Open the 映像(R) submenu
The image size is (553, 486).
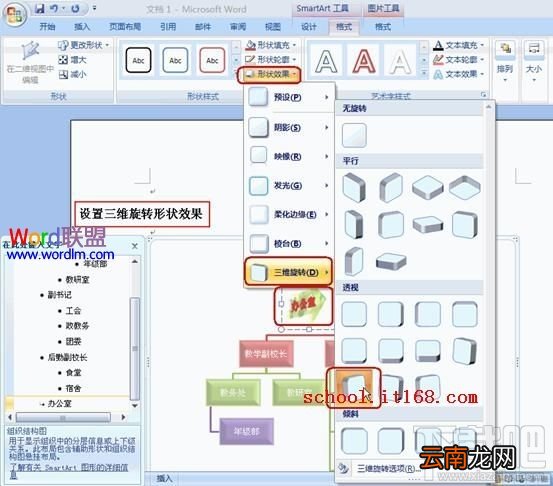(x=289, y=156)
